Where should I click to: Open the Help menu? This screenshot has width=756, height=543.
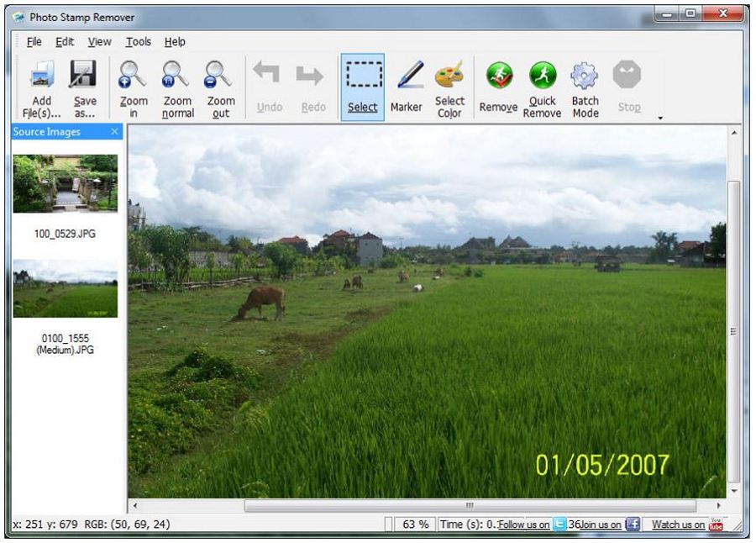175,42
